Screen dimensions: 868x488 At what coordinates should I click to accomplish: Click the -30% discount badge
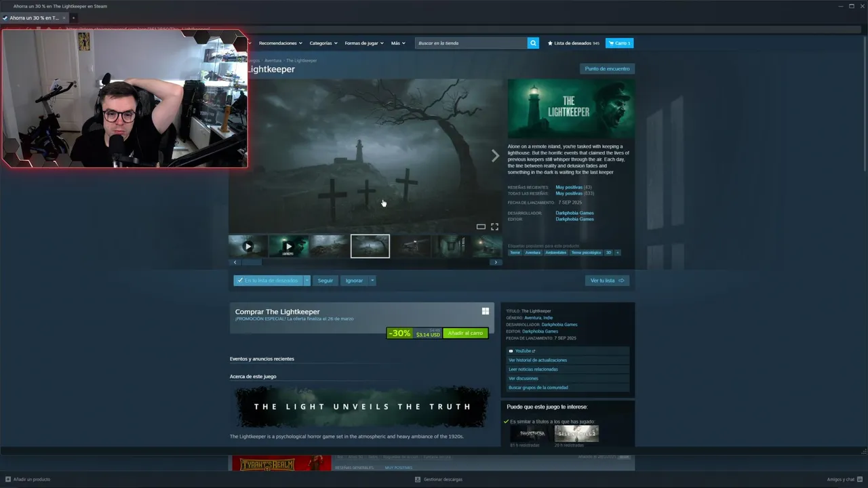[399, 333]
